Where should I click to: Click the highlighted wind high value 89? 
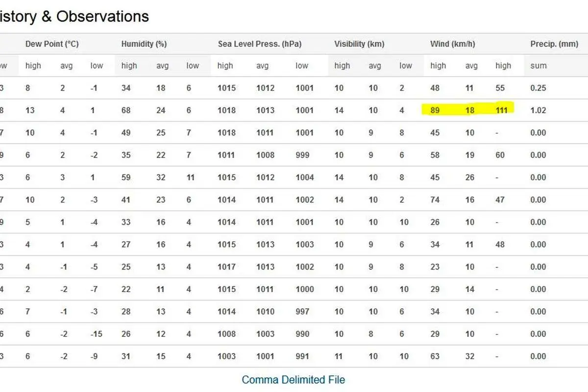click(435, 110)
